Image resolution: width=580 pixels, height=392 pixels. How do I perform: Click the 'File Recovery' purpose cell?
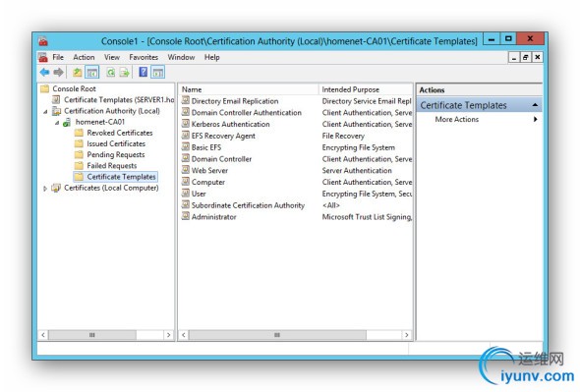pos(343,136)
